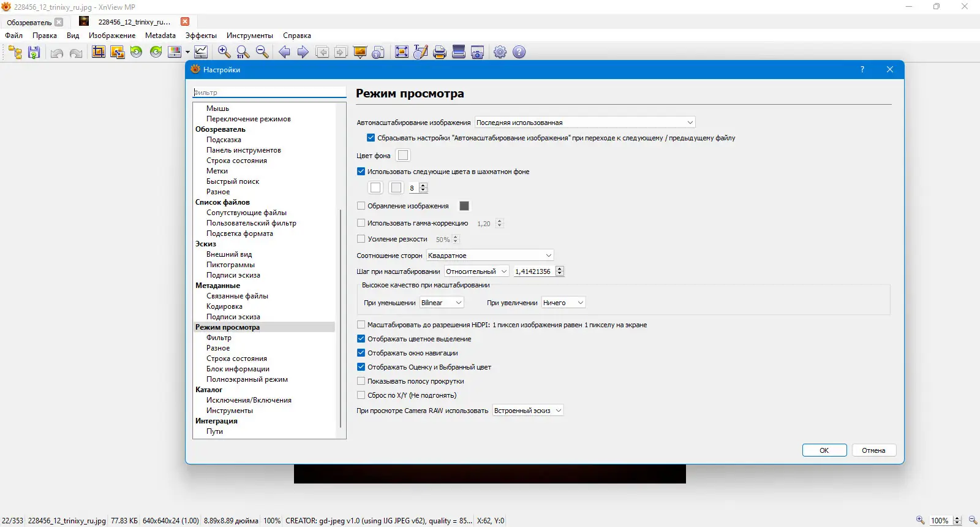
Task: Open the settings gear toolbar icon
Action: (500, 52)
